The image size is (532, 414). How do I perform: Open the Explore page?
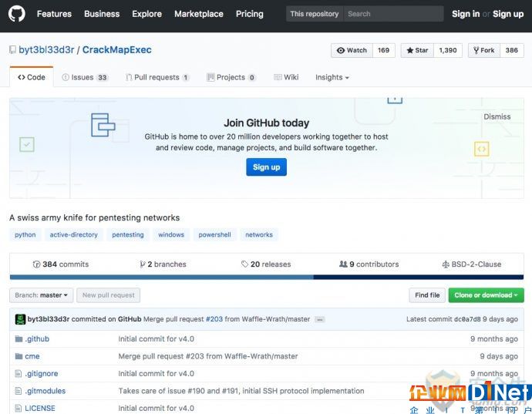tap(147, 14)
